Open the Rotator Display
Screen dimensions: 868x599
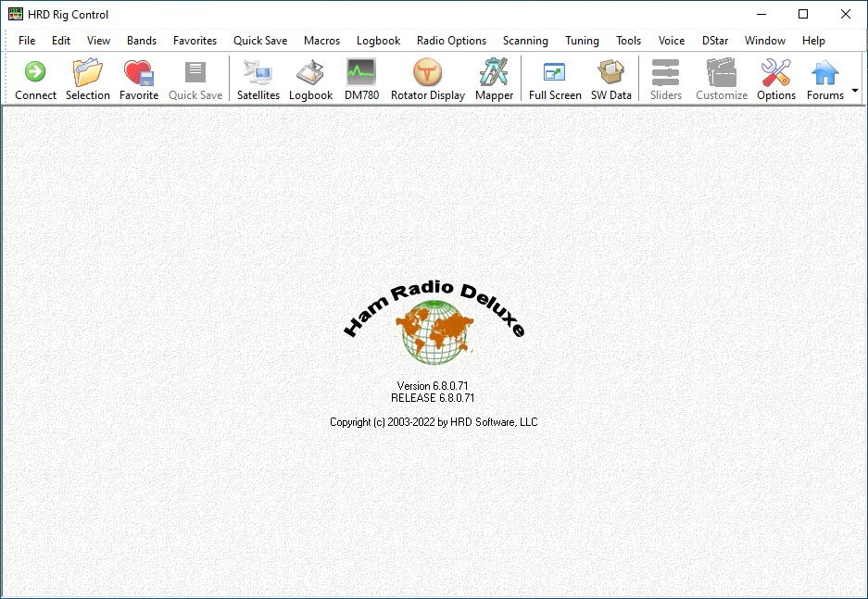(x=427, y=79)
